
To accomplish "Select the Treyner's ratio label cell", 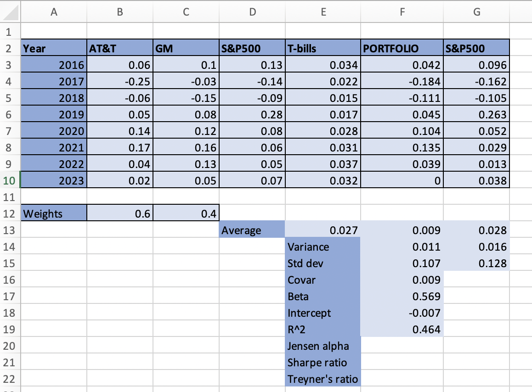I will coord(323,379).
